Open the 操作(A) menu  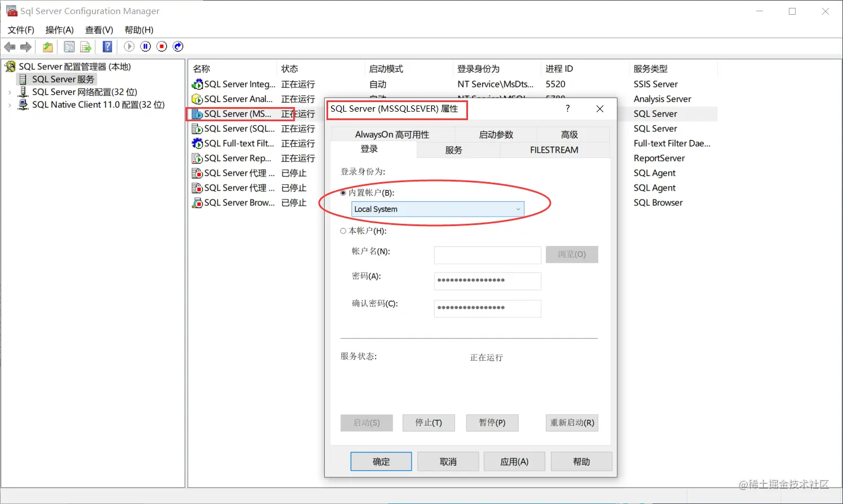[60, 30]
